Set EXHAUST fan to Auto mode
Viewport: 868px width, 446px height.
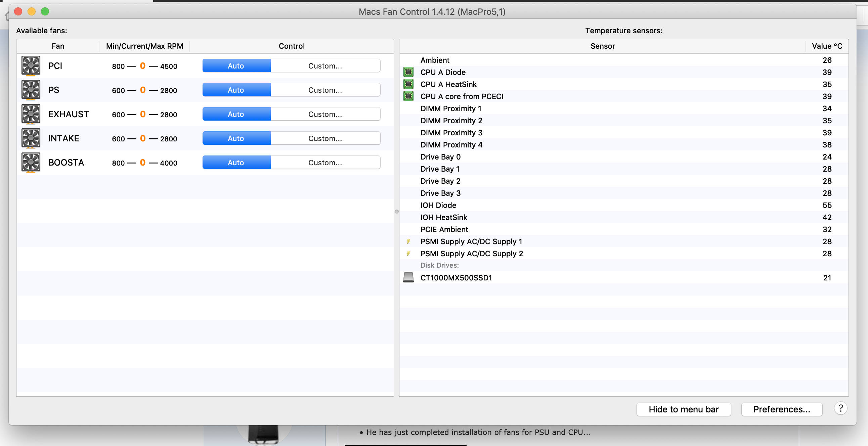[236, 114]
